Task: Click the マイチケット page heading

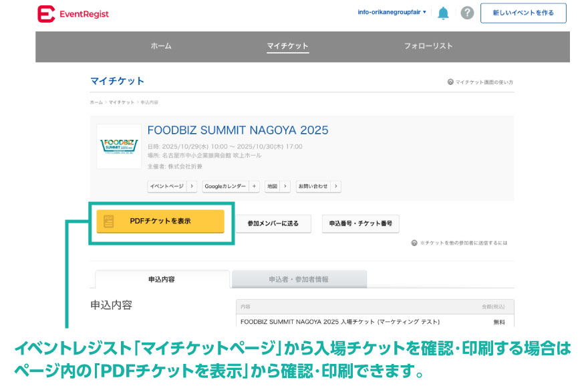Action: [118, 81]
